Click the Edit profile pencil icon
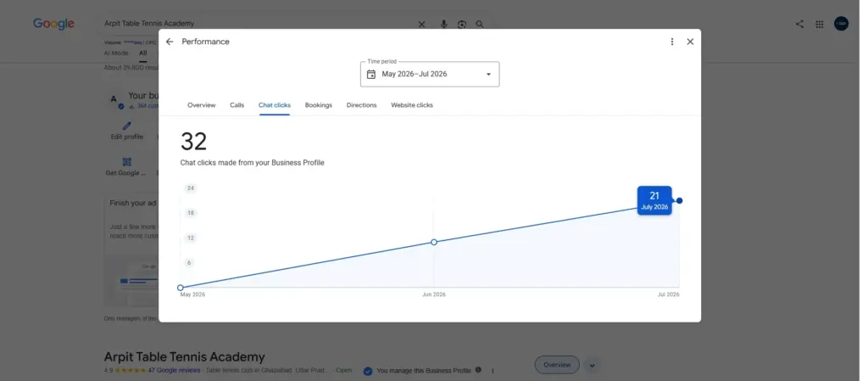This screenshot has width=868, height=381. click(x=127, y=126)
